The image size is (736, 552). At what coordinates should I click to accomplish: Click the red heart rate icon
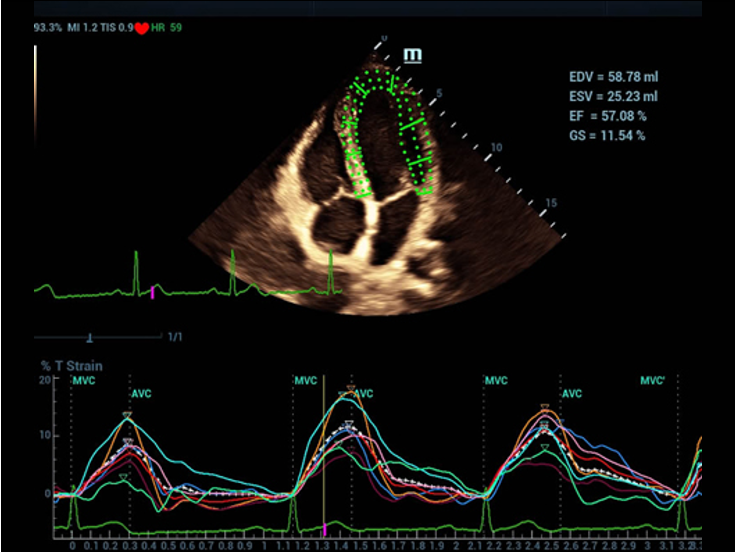[x=141, y=28]
